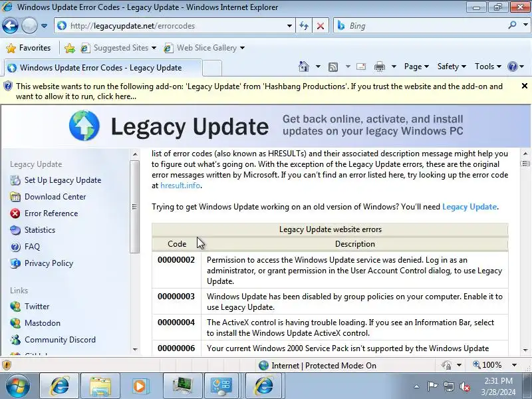Click the Home page icon
532x399 pixels.
(304, 66)
